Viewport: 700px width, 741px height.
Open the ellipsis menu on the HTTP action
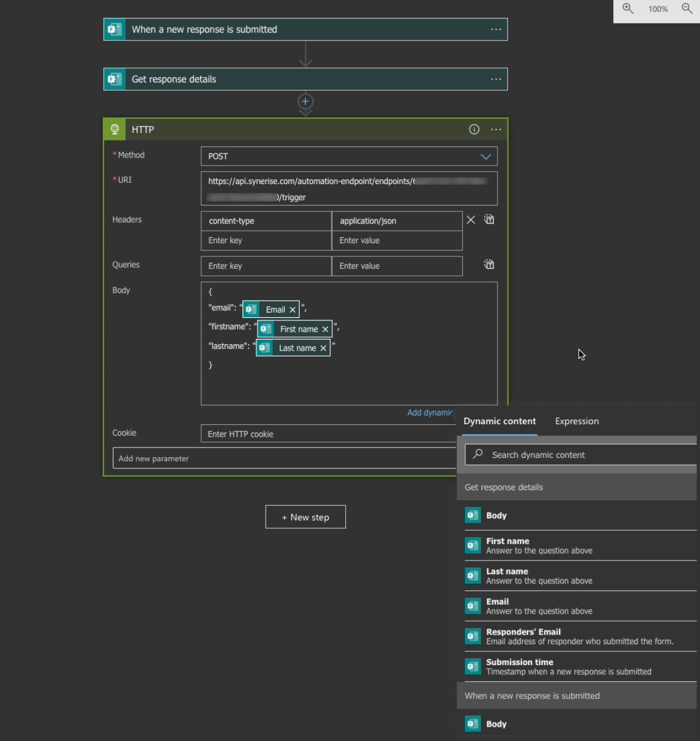click(x=496, y=129)
